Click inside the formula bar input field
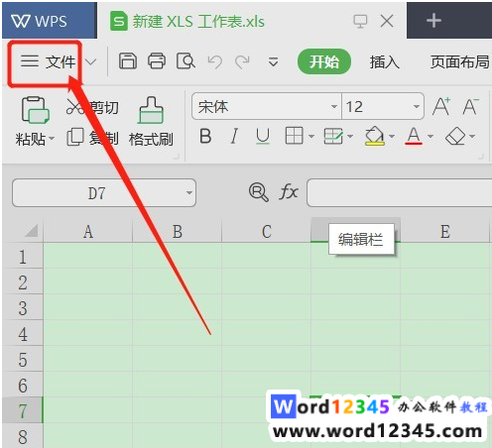Screen dimensions: 492x448 tap(400, 193)
